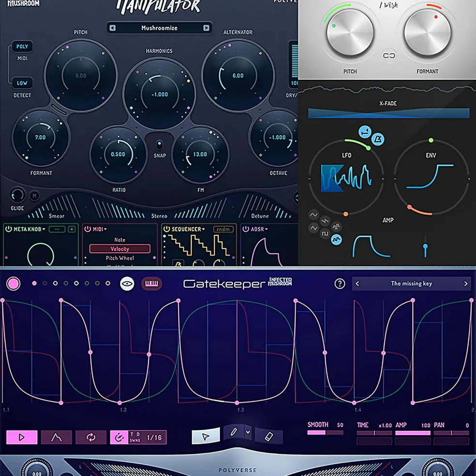Select the square LFO waveform icon
This screenshot has height=476, width=476.
(325, 233)
